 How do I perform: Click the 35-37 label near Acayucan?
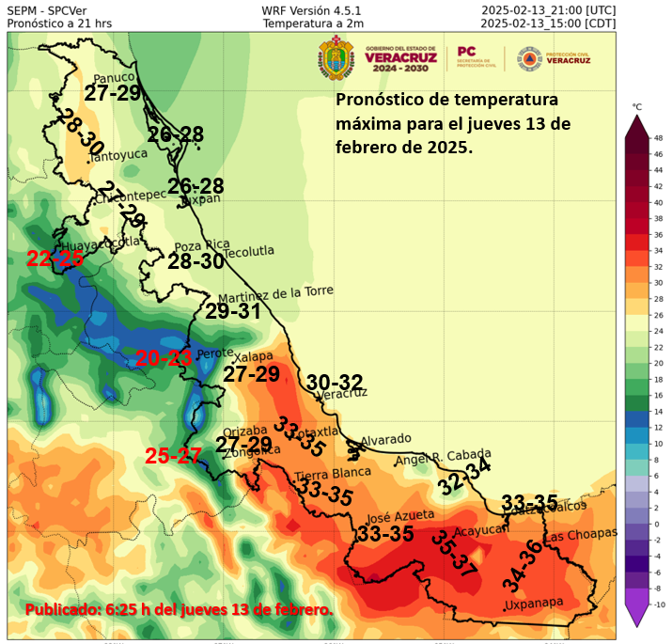(453, 553)
